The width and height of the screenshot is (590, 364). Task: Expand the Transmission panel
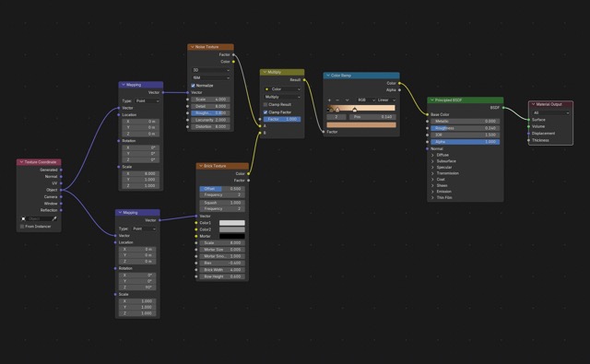point(432,173)
